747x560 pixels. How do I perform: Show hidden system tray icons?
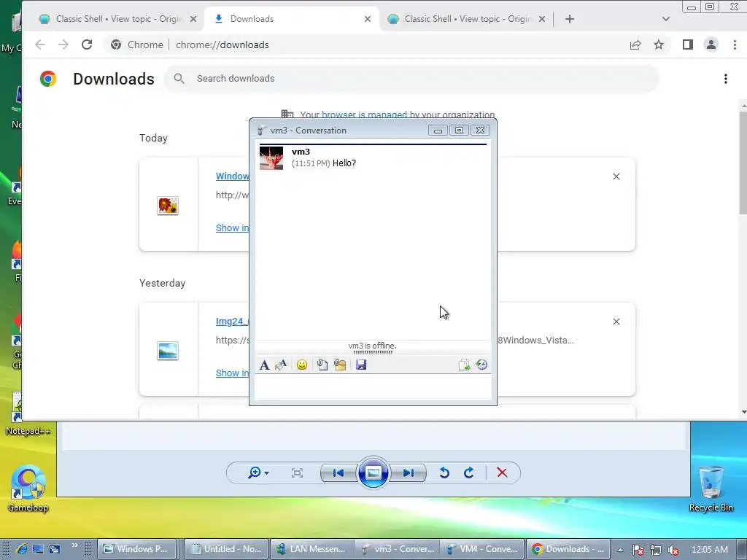[620, 550]
